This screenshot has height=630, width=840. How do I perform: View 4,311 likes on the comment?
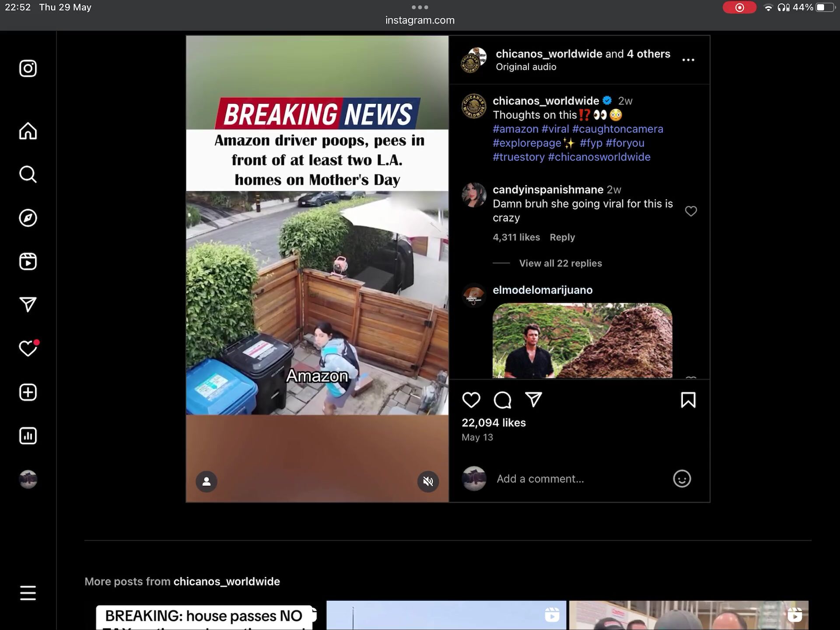point(516,237)
